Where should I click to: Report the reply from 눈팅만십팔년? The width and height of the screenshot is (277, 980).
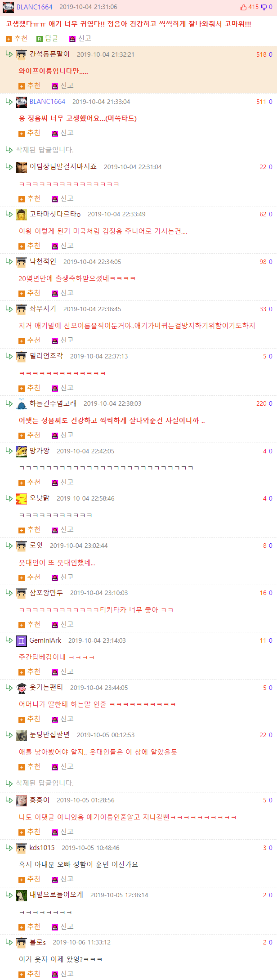pos(63,767)
